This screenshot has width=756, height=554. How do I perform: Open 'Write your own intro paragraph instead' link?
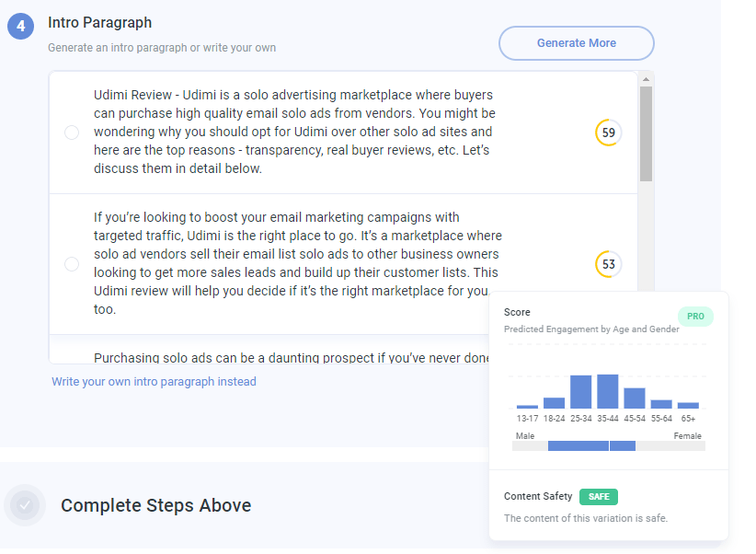click(154, 382)
